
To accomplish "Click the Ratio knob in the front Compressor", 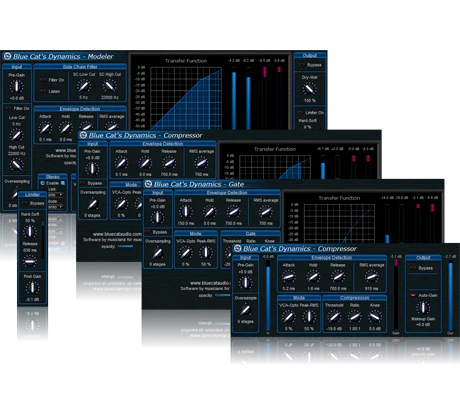I will click(355, 317).
